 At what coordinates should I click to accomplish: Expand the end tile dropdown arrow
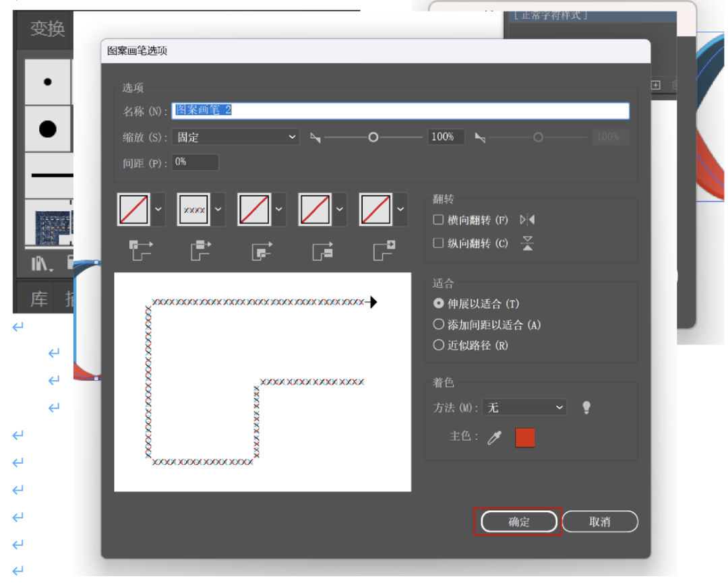[400, 210]
